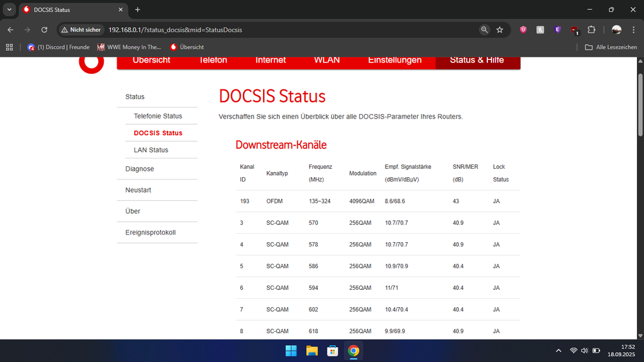Screen dimensions: 644x362
Task: Open the apps grid in bookmarks bar
Action: point(10,47)
